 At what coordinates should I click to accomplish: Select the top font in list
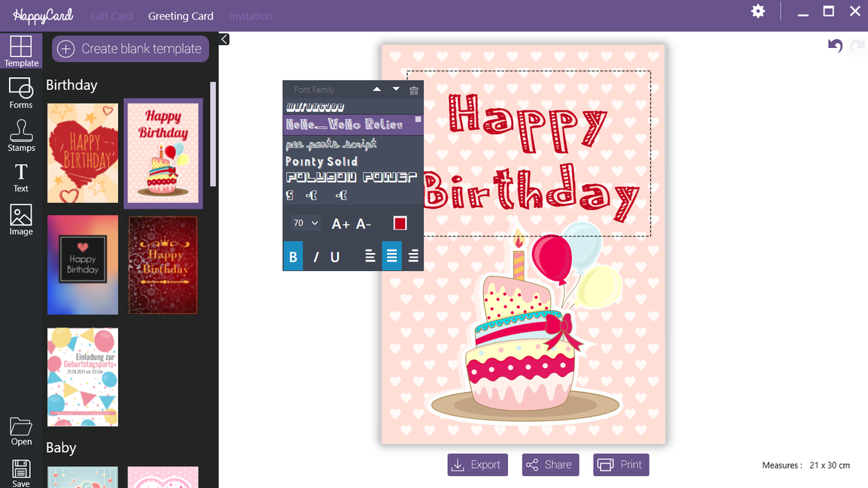tap(315, 106)
